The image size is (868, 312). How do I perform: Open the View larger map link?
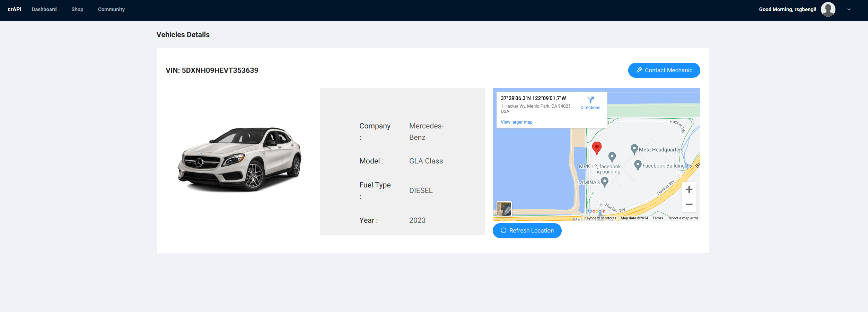tap(516, 122)
